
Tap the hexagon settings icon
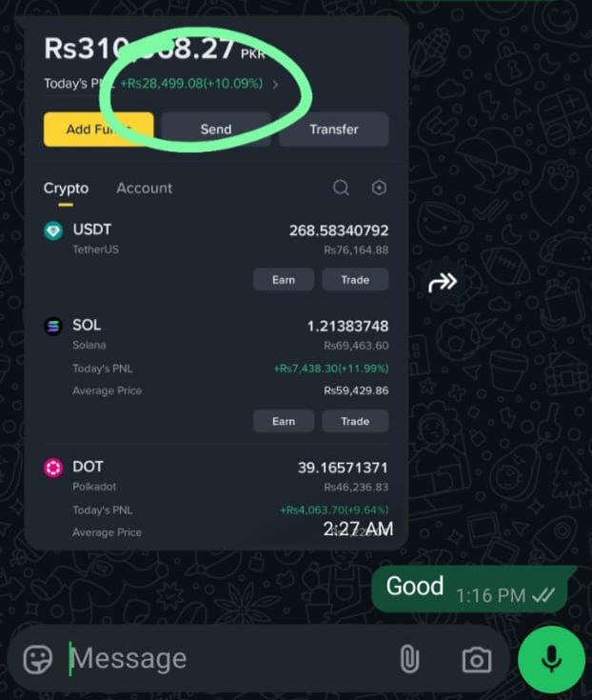(379, 188)
